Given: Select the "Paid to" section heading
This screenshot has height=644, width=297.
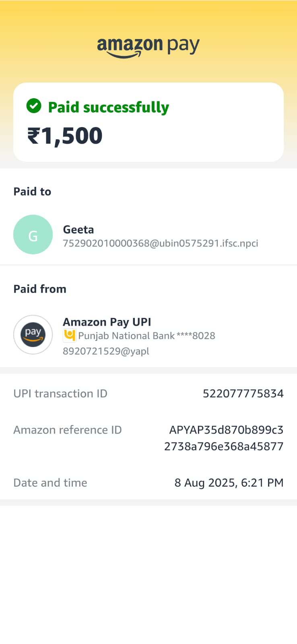Looking at the screenshot, I should point(32,192).
